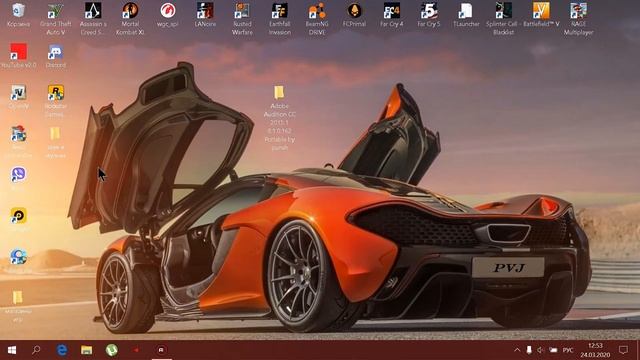Launch Far Cry 5 shortcut
This screenshot has height=360, width=640.
(429, 11)
